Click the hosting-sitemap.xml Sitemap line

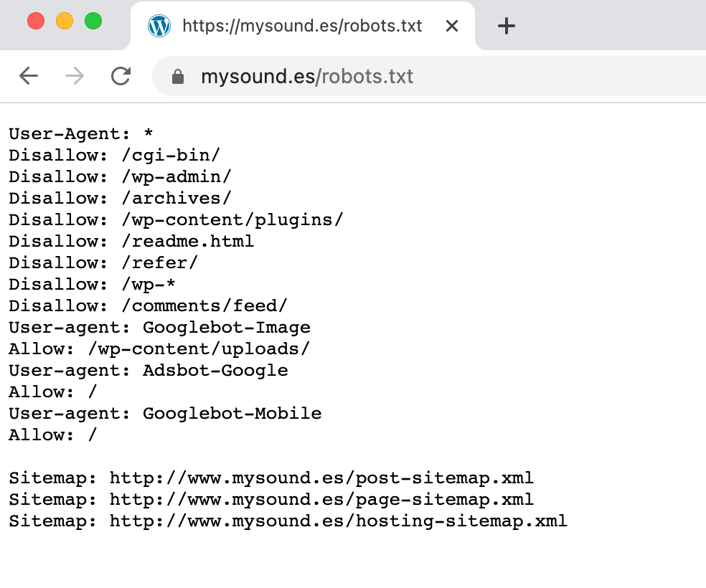(288, 521)
